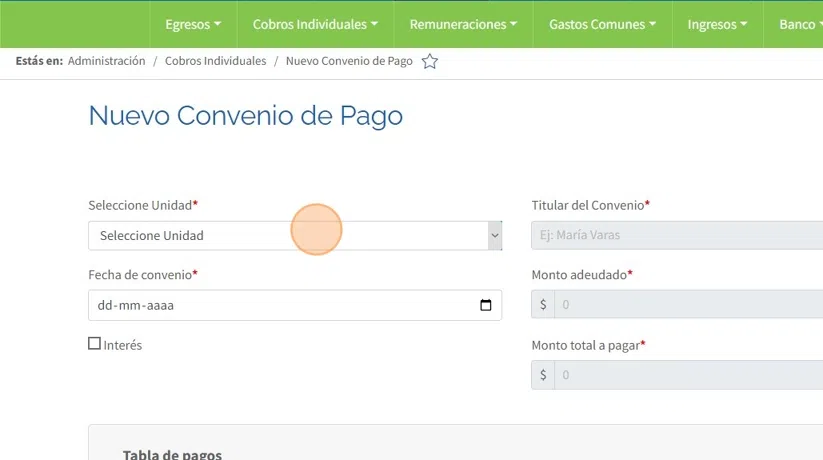Mark page as favorite with star icon
This screenshot has width=823, height=460.
pyautogui.click(x=430, y=61)
